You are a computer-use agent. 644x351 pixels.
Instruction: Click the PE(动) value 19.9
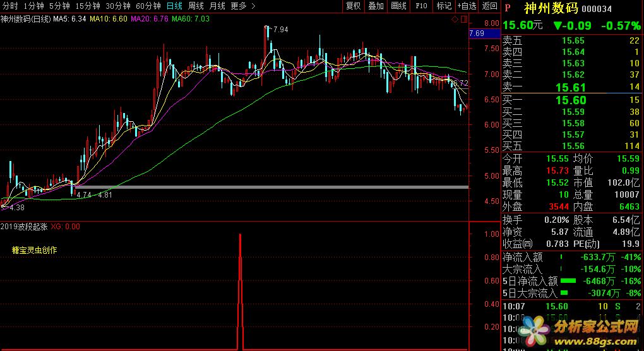pyautogui.click(x=631, y=244)
